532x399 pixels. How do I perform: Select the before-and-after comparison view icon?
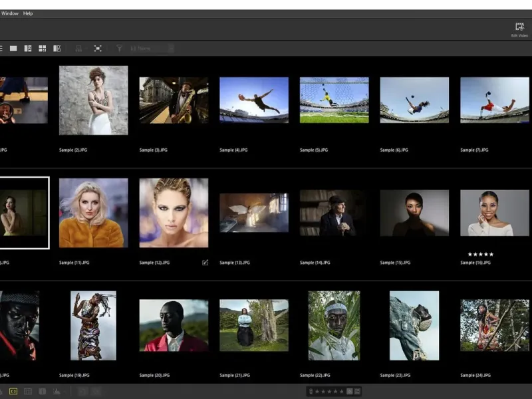pos(57,49)
